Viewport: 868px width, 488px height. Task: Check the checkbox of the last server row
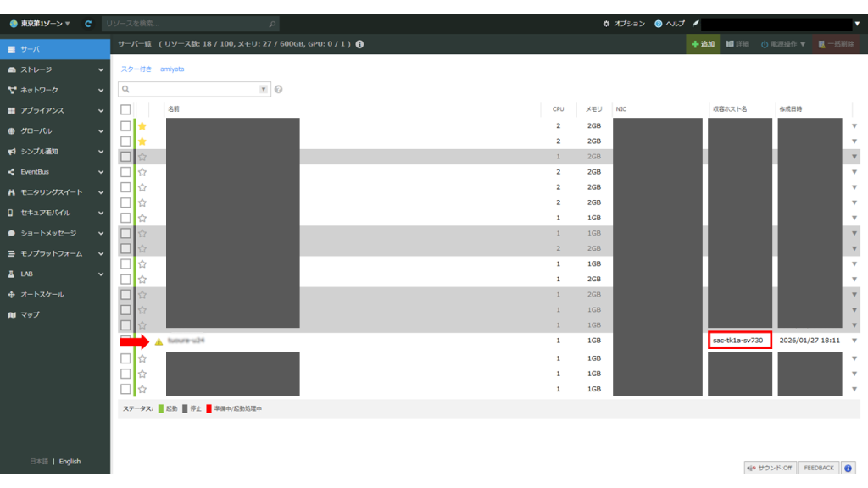[125, 389]
